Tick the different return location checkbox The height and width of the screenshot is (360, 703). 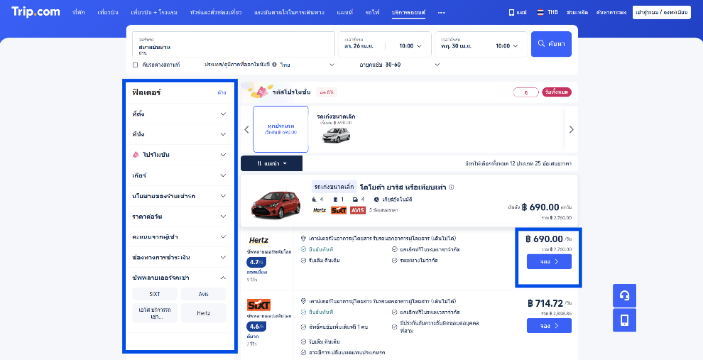[135, 65]
